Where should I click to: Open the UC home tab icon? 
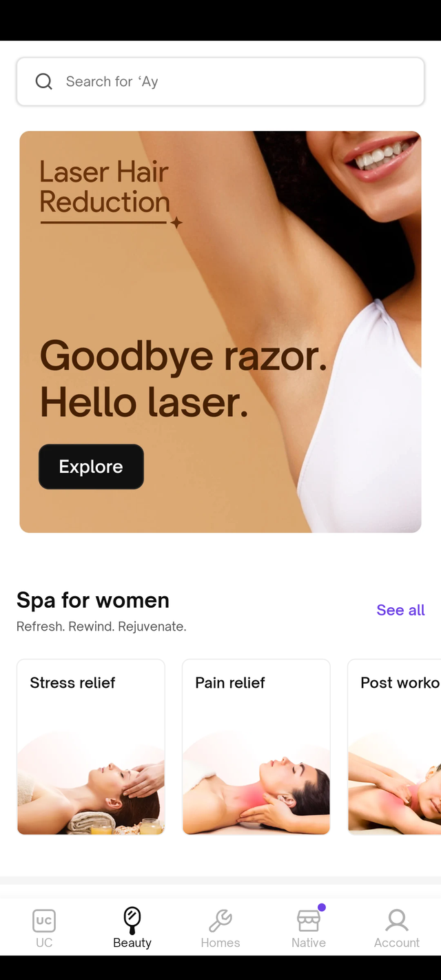coord(44,920)
